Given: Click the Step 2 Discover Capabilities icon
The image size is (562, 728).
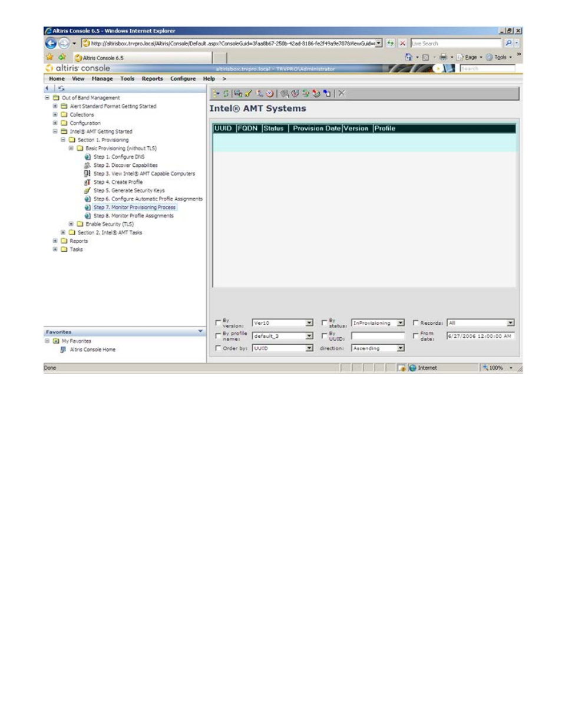Looking at the screenshot, I should pyautogui.click(x=87, y=165).
